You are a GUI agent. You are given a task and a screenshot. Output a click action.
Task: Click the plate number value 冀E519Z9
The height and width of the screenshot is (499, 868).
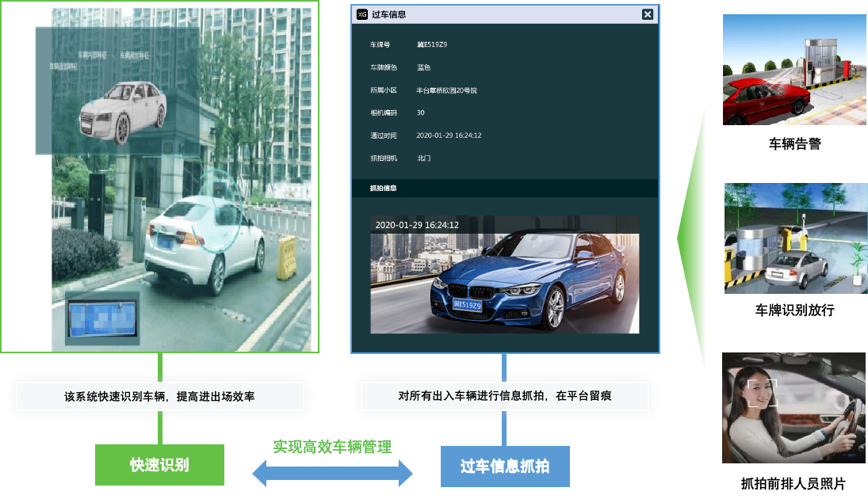click(x=432, y=45)
